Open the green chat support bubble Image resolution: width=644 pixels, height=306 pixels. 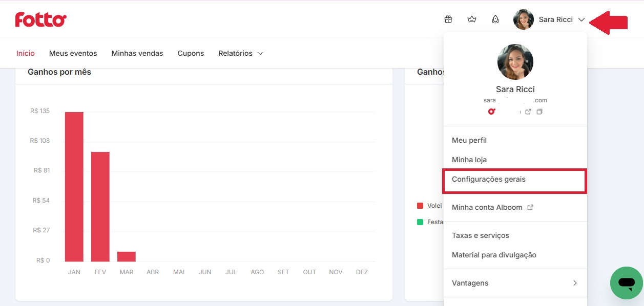point(627,282)
